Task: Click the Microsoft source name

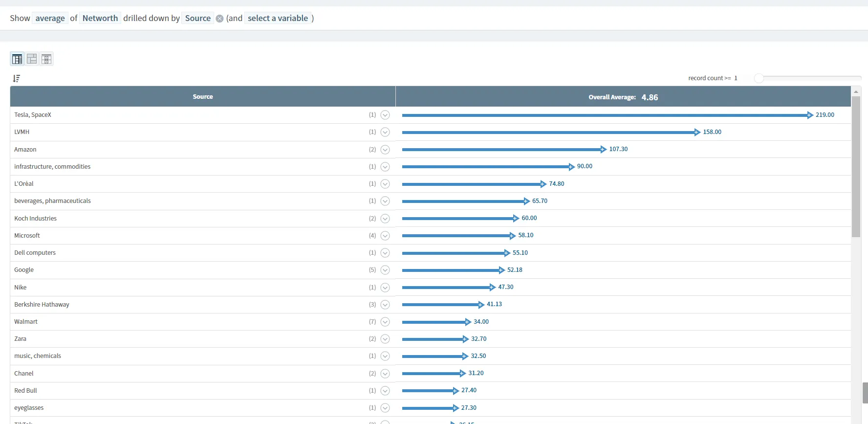Action: [27, 236]
